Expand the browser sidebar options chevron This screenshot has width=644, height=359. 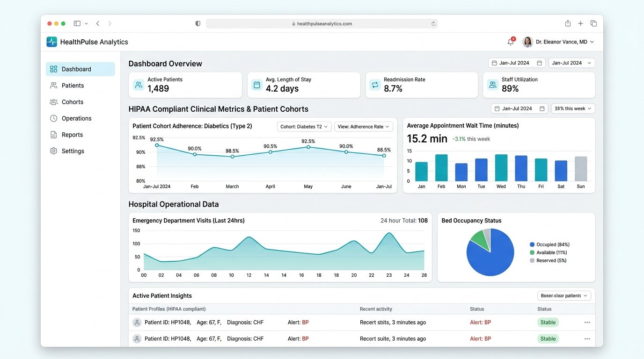coord(86,23)
